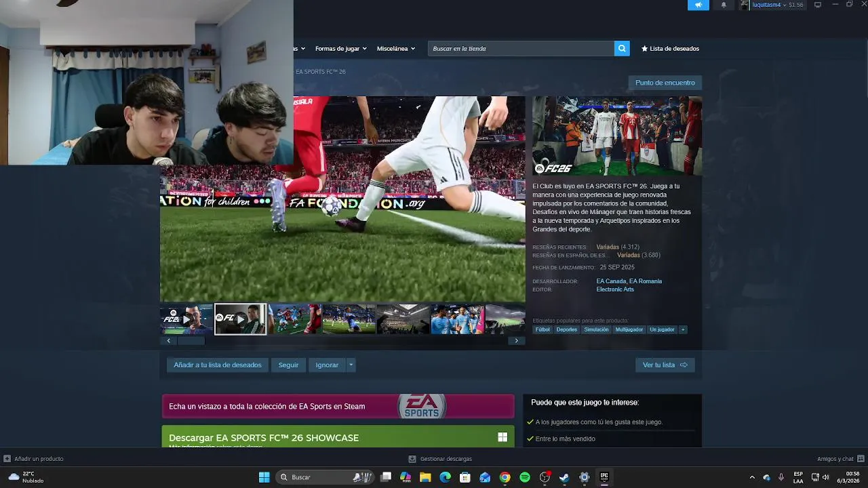Screen dimensions: 868x488
Task: Select the stadium interior screenshot thumbnail
Action: click(403, 319)
